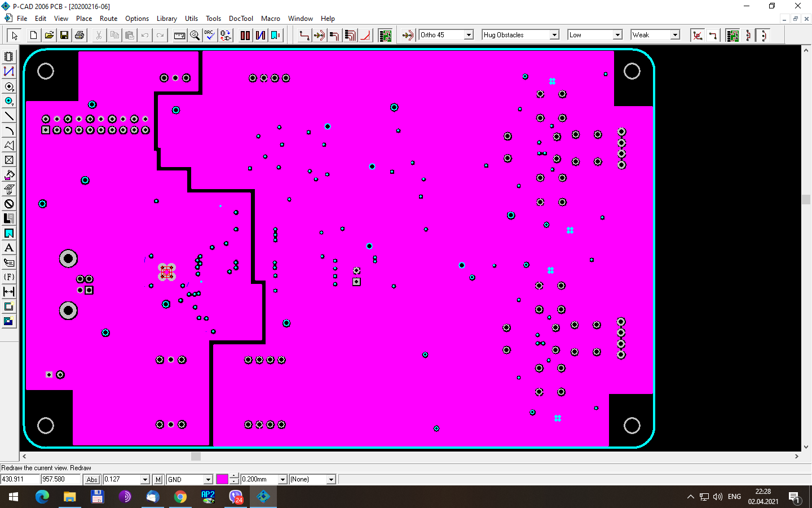Select the Place Cutout tool

pos(9,189)
